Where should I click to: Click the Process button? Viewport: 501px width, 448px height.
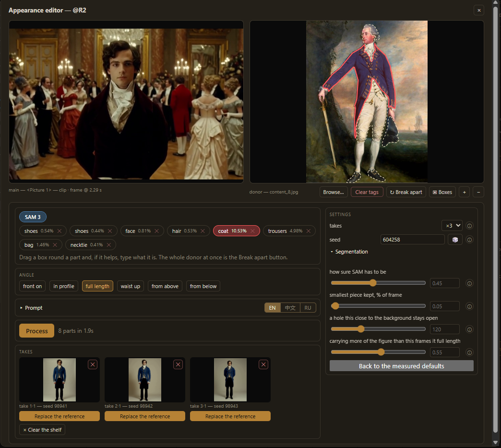pos(37,331)
